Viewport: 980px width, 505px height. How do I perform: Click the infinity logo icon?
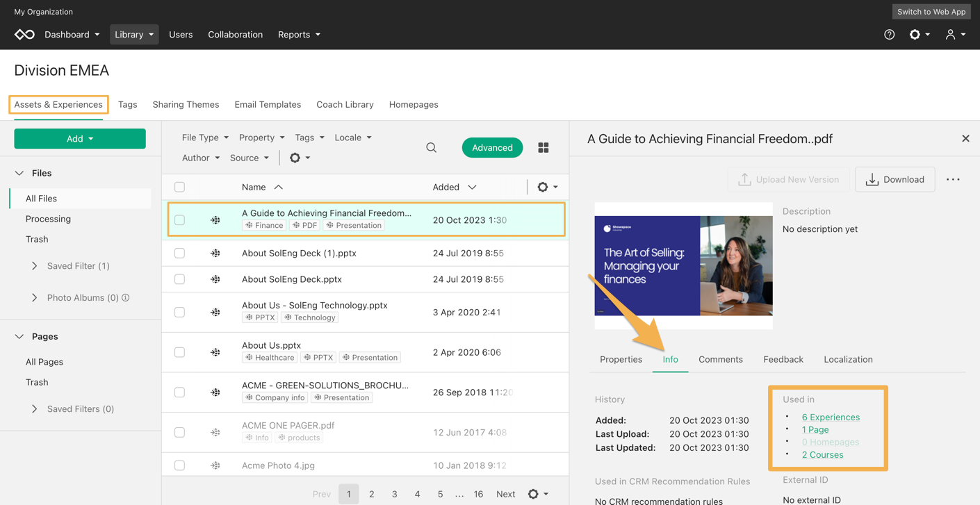pyautogui.click(x=24, y=35)
